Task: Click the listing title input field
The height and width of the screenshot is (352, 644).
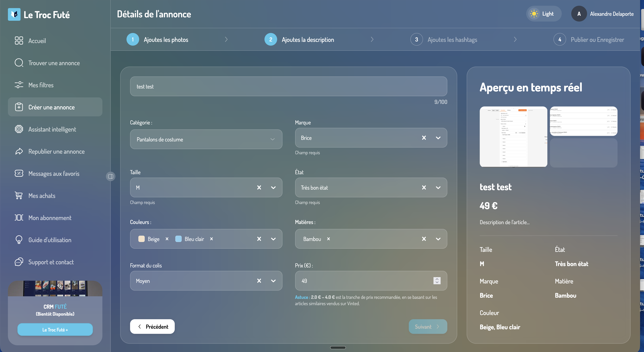Action: [289, 87]
